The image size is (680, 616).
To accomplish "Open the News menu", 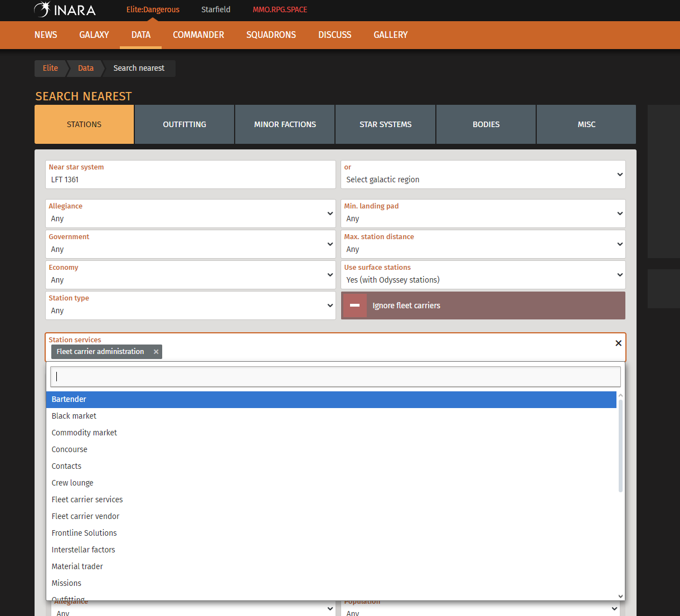I will coord(46,35).
